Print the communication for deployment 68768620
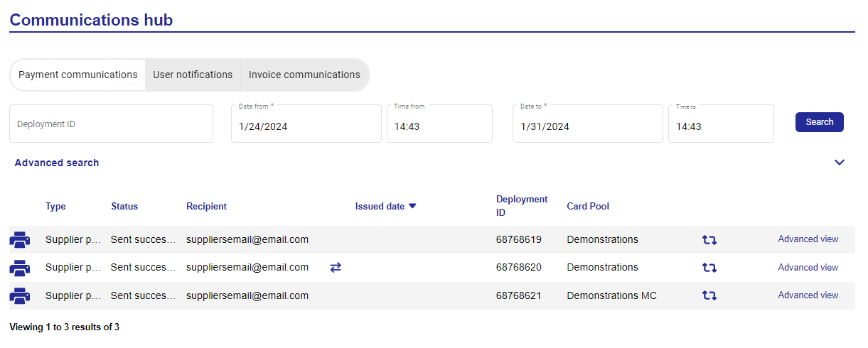This screenshot has width=868, height=348. (20, 268)
